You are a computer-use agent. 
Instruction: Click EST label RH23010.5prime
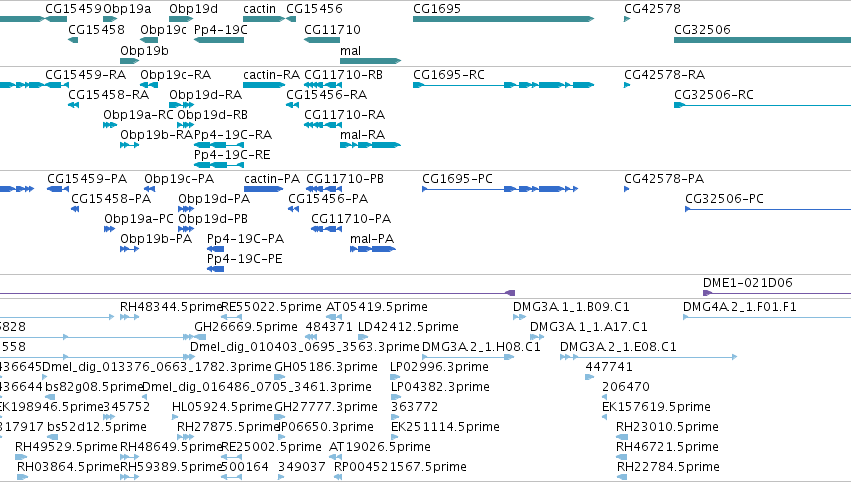pyautogui.click(x=668, y=427)
